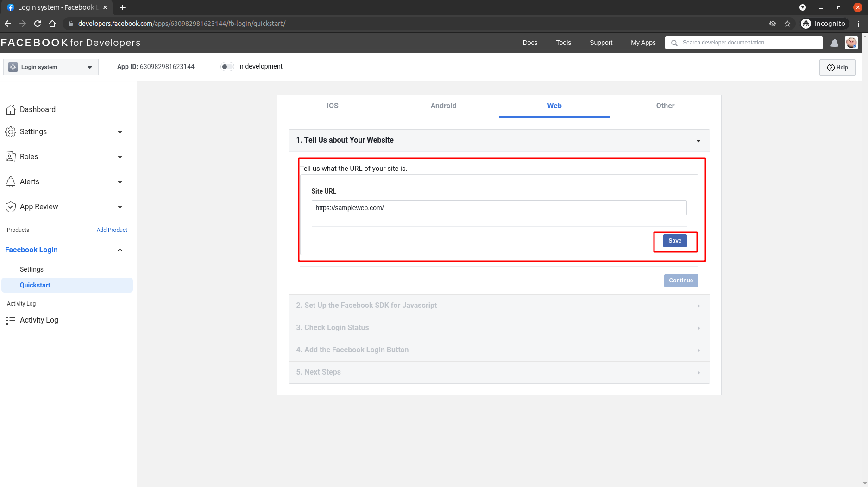The image size is (868, 487).
Task: Open the Login system app dropdown
Action: 51,67
